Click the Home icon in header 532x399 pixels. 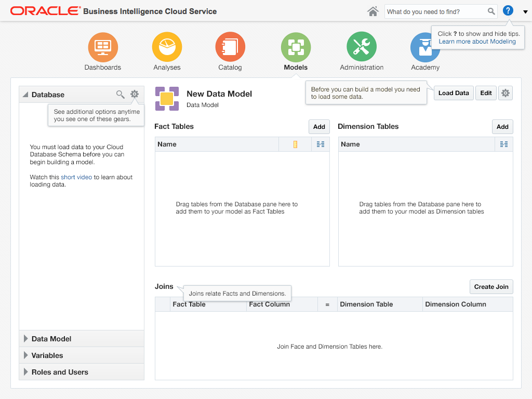(x=373, y=11)
